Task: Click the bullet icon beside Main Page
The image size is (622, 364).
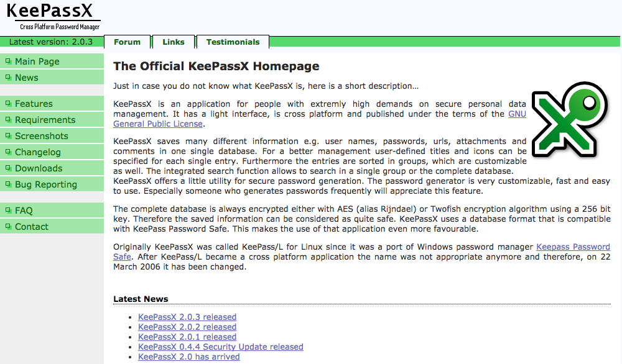Action: (8, 61)
